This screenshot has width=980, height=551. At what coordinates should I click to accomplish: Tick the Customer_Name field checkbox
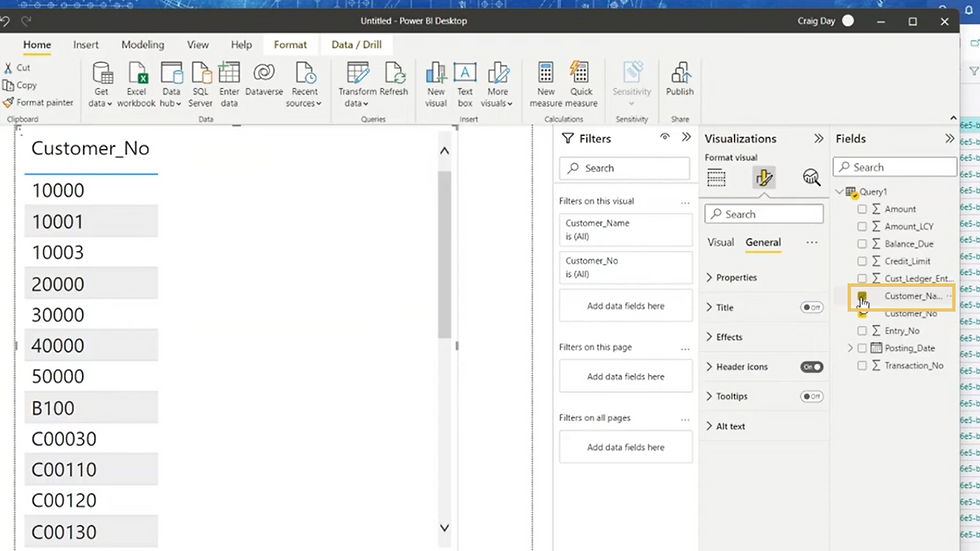[x=862, y=296]
